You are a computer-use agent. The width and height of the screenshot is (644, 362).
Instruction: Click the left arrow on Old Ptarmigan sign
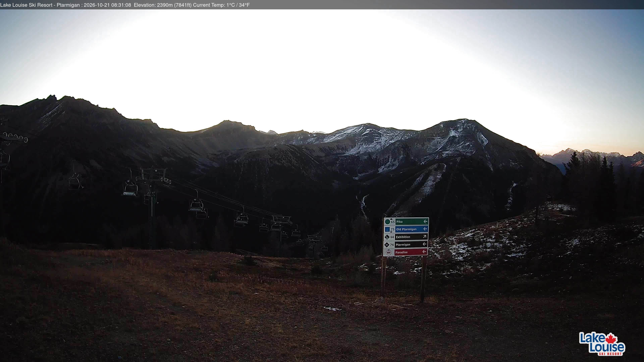click(x=425, y=229)
